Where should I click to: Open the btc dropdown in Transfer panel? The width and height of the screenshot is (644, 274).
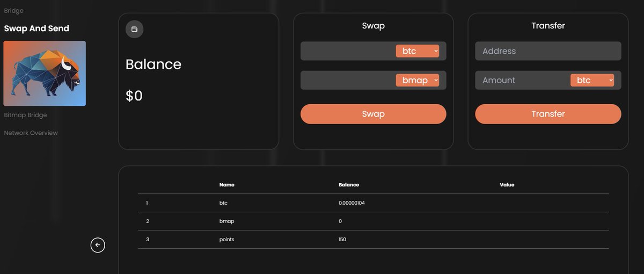[592, 80]
